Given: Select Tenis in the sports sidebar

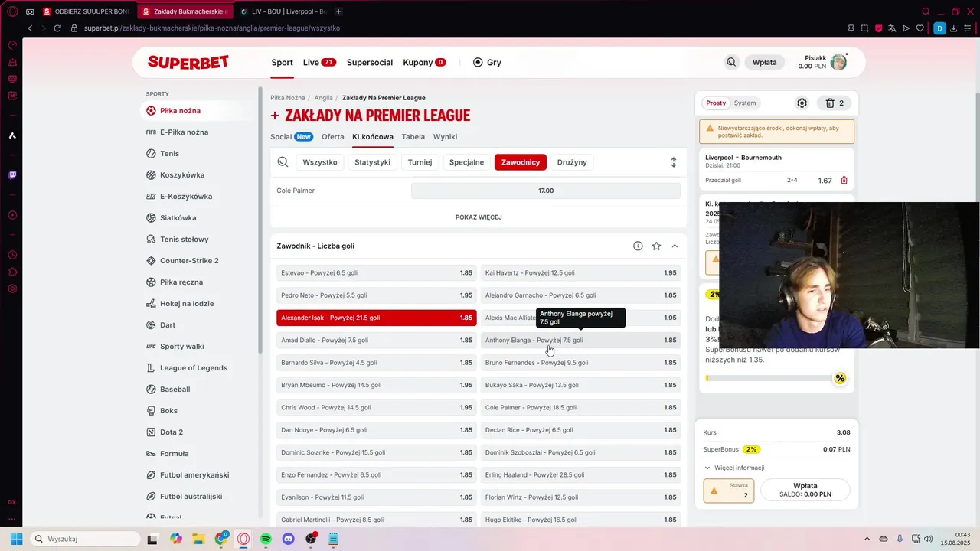Looking at the screenshot, I should pyautogui.click(x=169, y=154).
